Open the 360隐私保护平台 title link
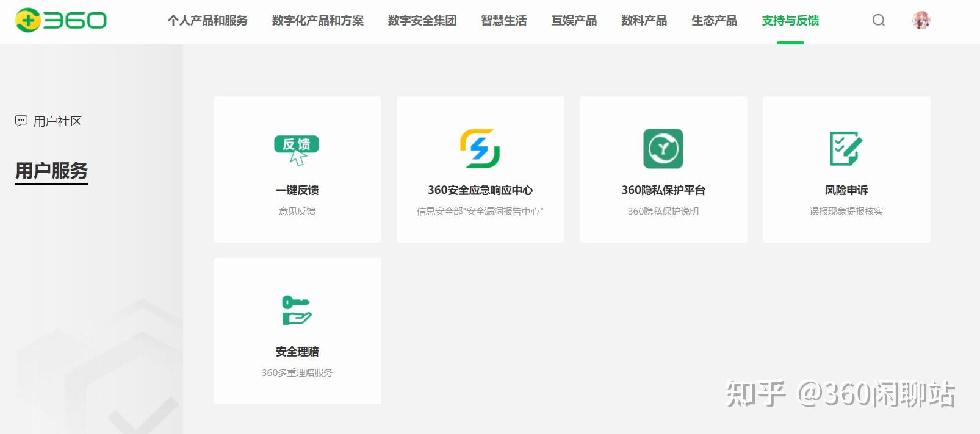The image size is (980, 434). click(663, 190)
